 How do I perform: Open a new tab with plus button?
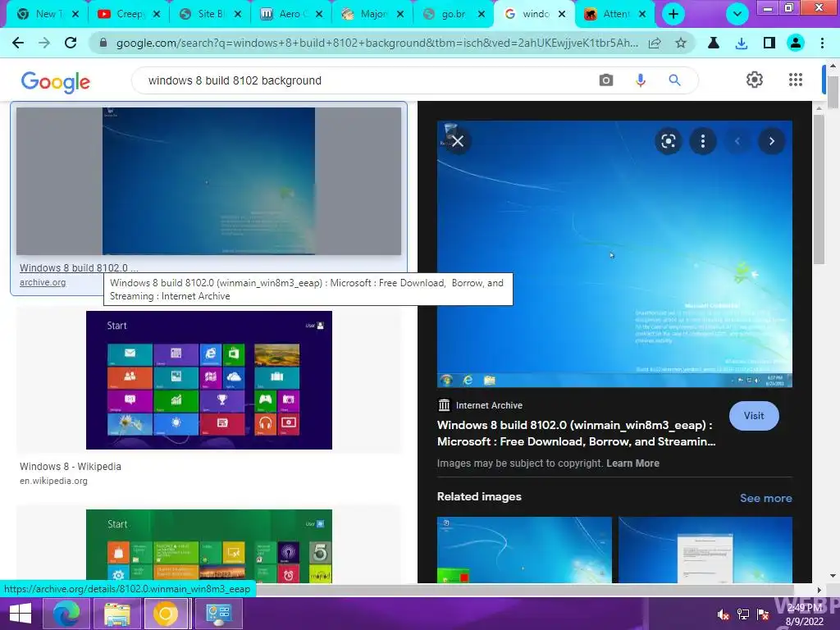coord(673,14)
